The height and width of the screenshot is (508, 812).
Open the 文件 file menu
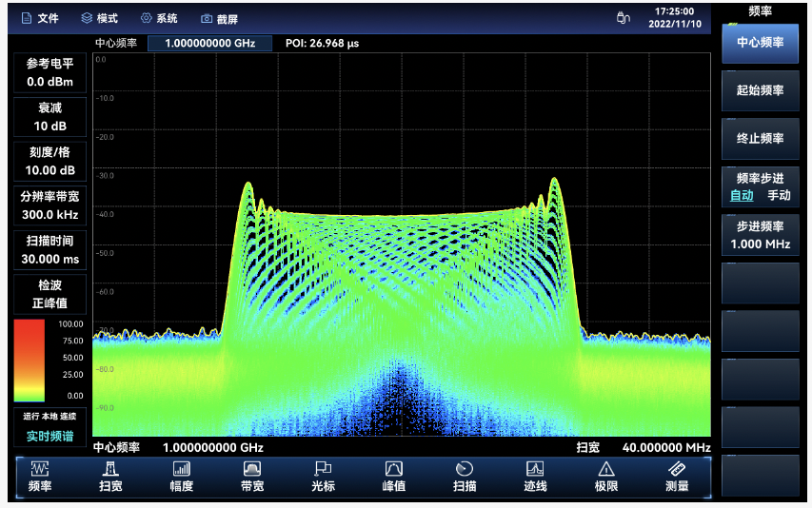click(40, 19)
